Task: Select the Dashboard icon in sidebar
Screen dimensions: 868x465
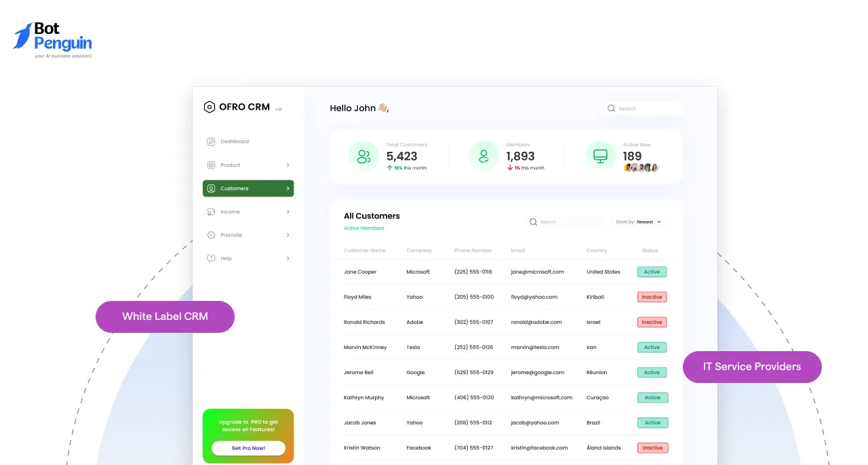Action: [x=212, y=141]
